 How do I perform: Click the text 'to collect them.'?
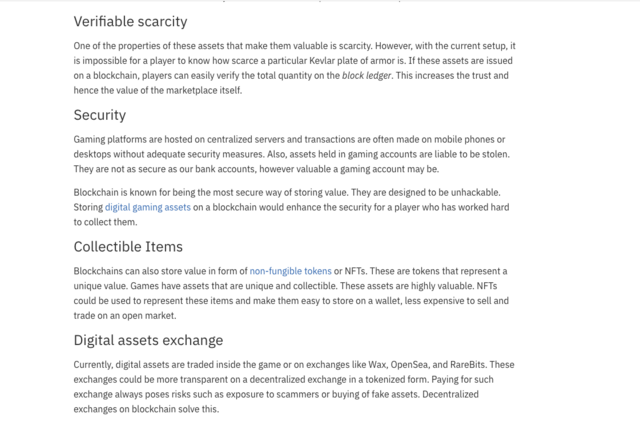click(x=105, y=222)
